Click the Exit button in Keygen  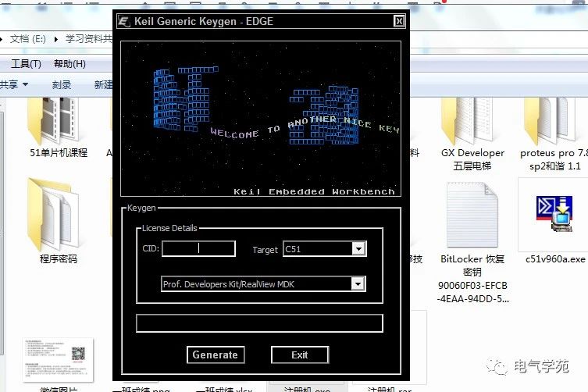coord(300,355)
